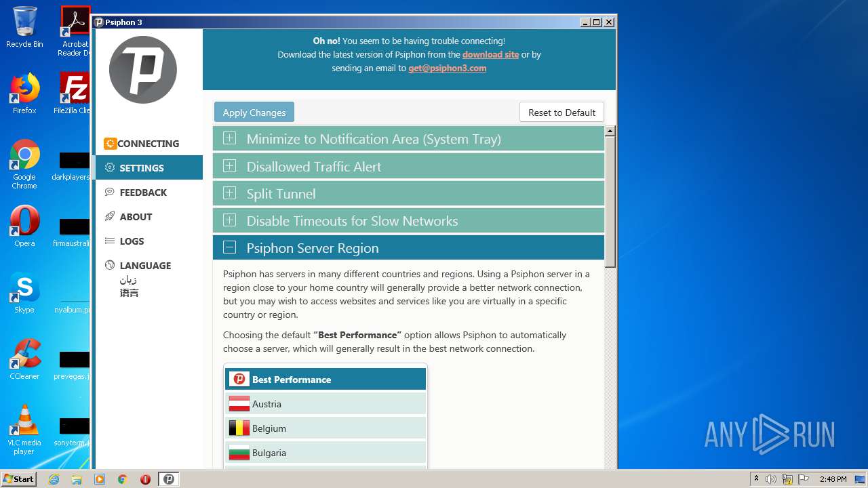This screenshot has width=868, height=488.
Task: Select Best Performance server option
Action: click(325, 380)
